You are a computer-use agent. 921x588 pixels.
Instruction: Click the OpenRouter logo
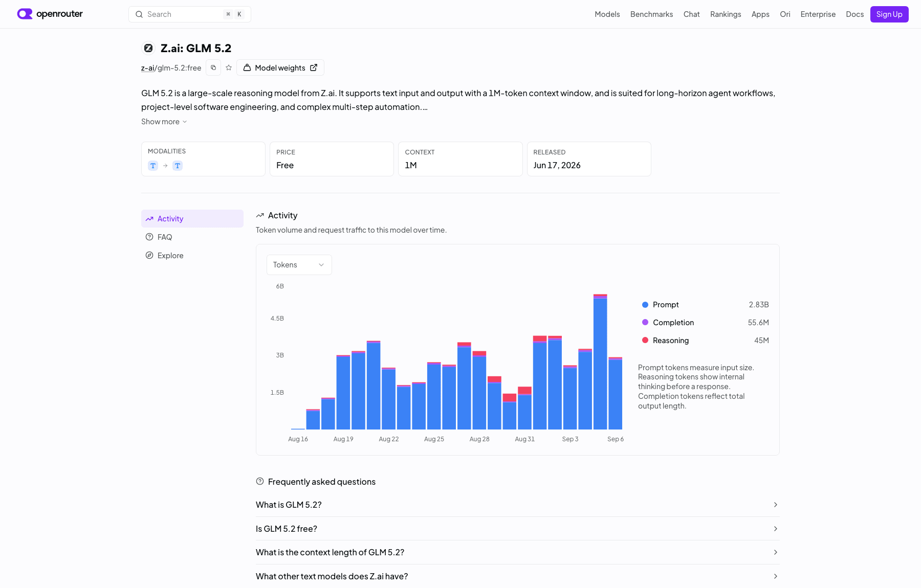tap(50, 14)
